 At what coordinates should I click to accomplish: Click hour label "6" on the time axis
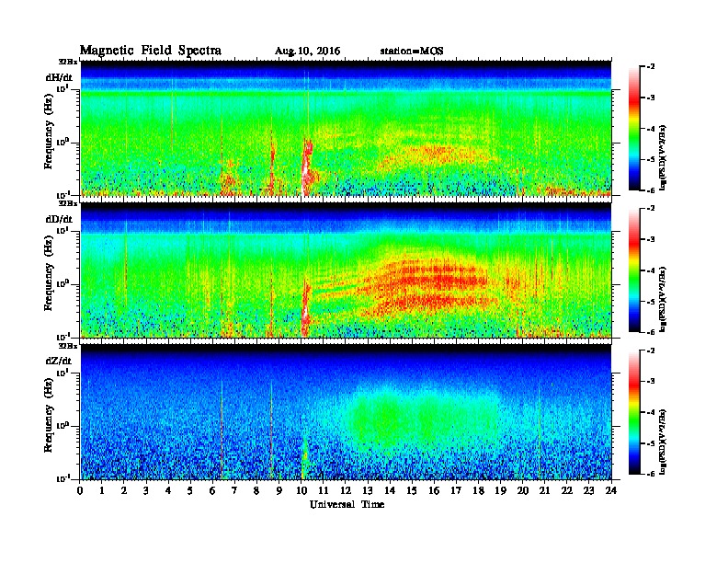click(x=212, y=490)
